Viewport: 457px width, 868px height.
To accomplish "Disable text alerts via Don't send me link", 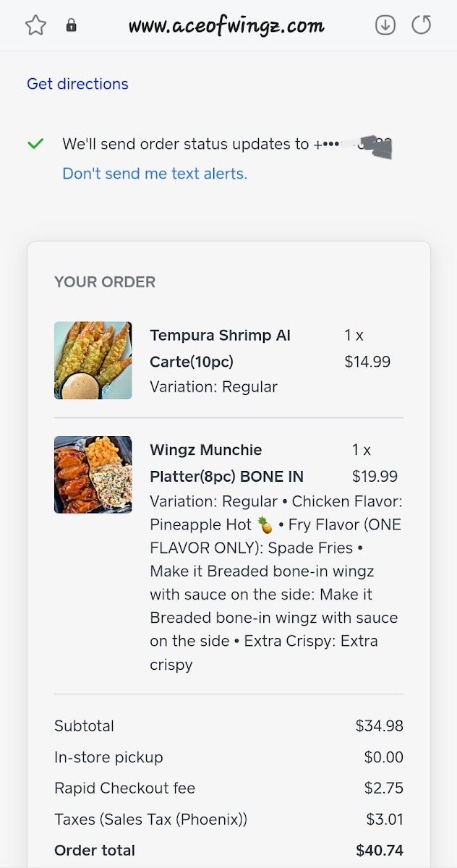I will [154, 174].
